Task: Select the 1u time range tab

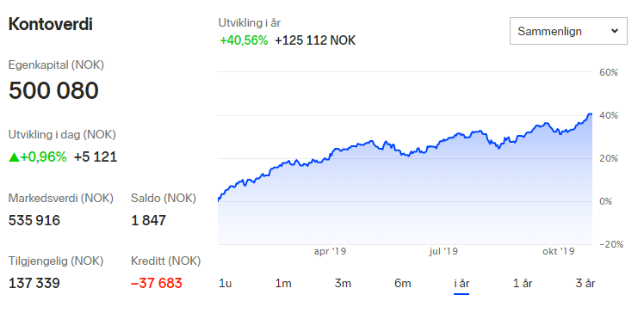Action: (x=226, y=283)
